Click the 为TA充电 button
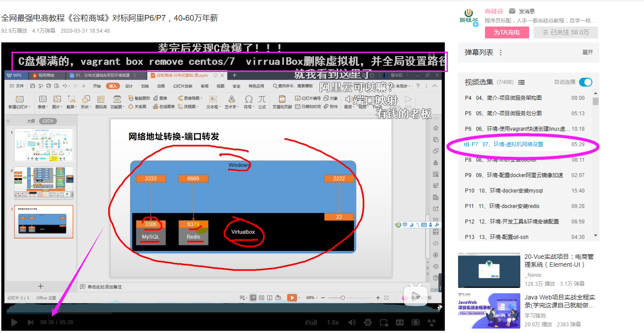 (x=507, y=32)
